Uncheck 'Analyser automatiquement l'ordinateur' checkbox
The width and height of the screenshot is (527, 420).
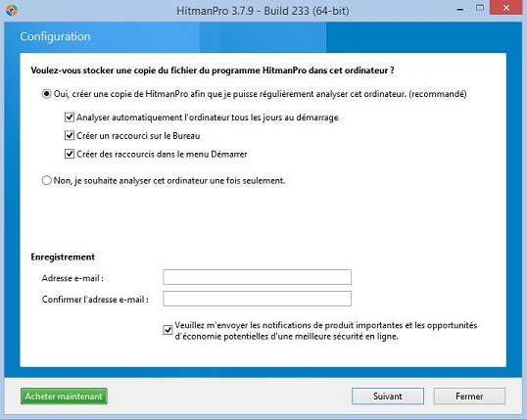click(70, 117)
